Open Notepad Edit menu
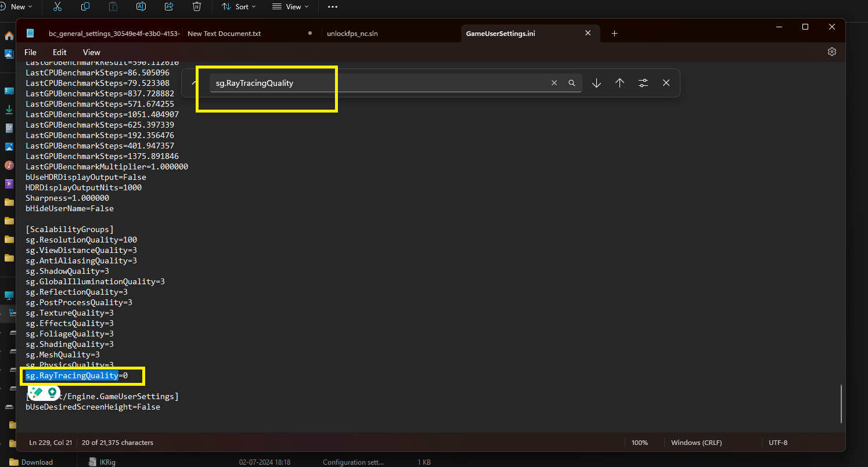The width and height of the screenshot is (868, 467). 60,52
